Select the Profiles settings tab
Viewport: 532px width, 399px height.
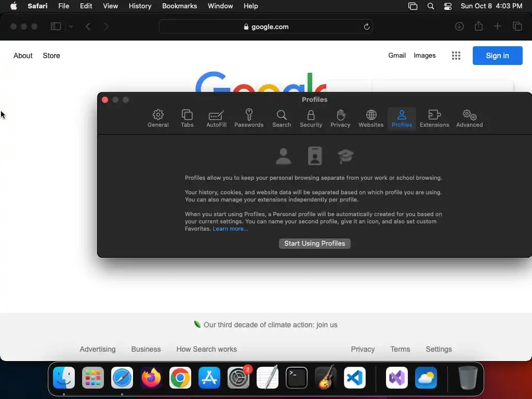pyautogui.click(x=402, y=118)
